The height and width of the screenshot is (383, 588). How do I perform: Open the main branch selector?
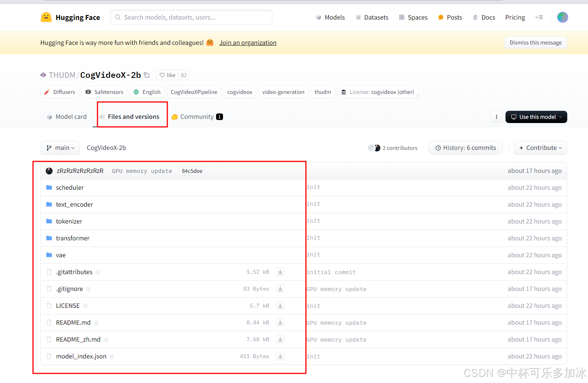[60, 148]
